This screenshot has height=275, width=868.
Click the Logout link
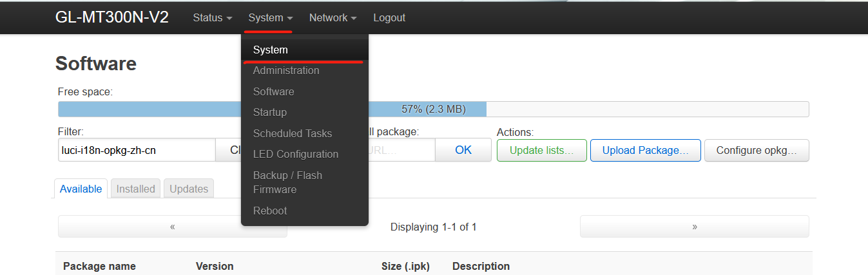(x=389, y=18)
